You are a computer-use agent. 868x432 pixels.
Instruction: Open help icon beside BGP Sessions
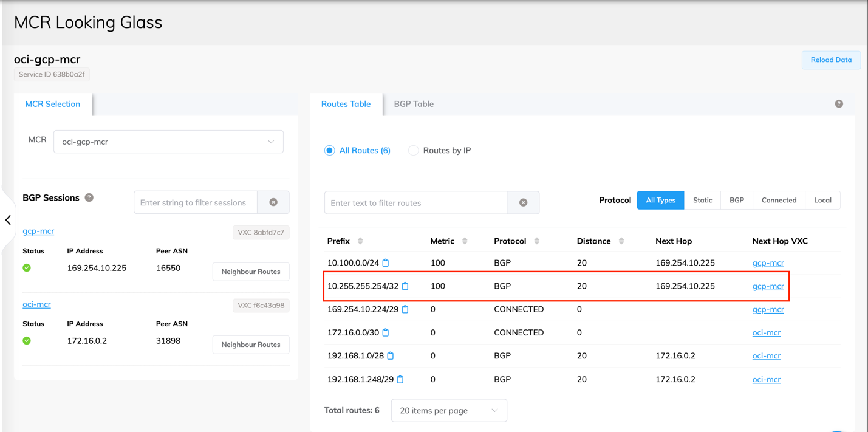(89, 197)
